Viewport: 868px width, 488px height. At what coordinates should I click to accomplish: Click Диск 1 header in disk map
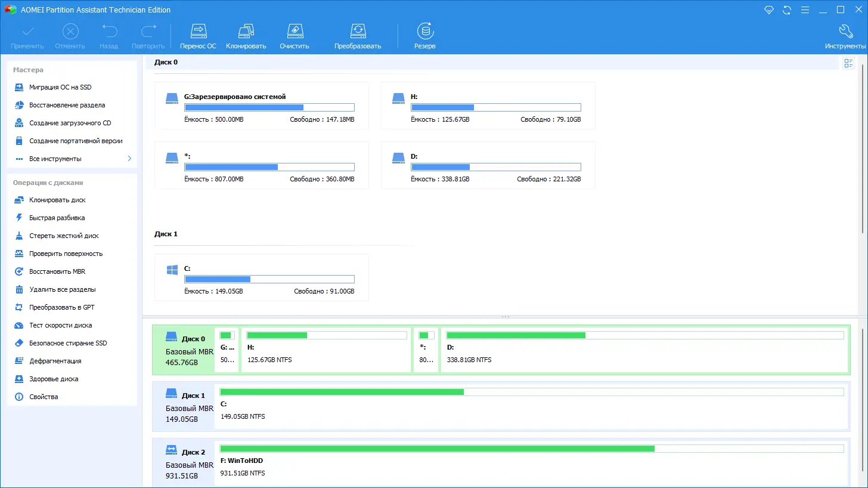click(x=183, y=407)
